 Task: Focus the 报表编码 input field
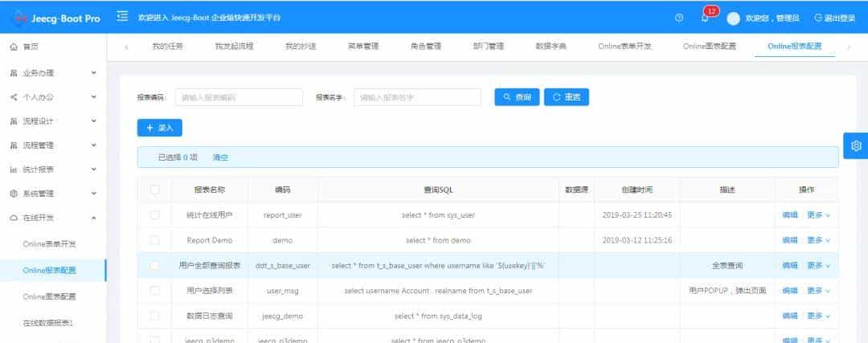240,97
